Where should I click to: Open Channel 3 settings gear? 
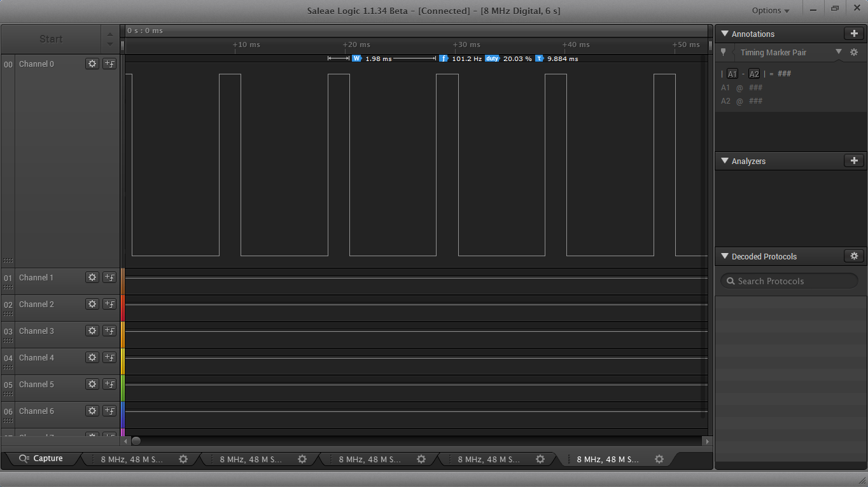coord(92,331)
